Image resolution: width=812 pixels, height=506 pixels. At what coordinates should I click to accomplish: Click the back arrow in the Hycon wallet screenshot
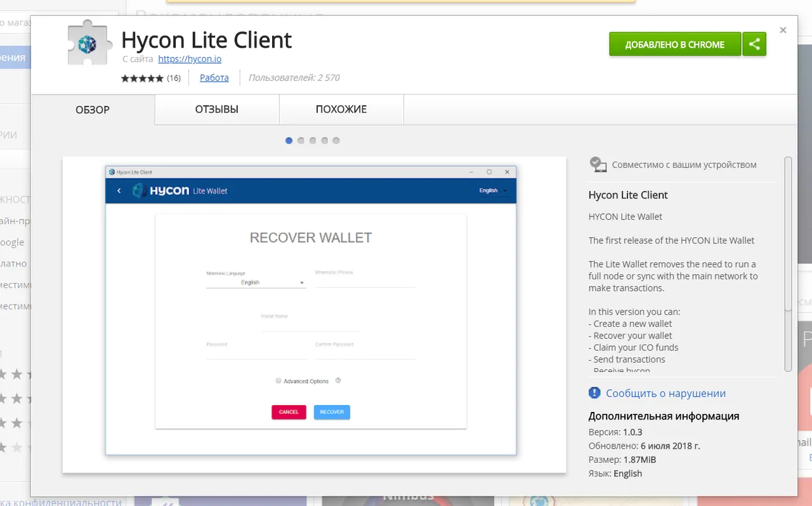pos(119,190)
